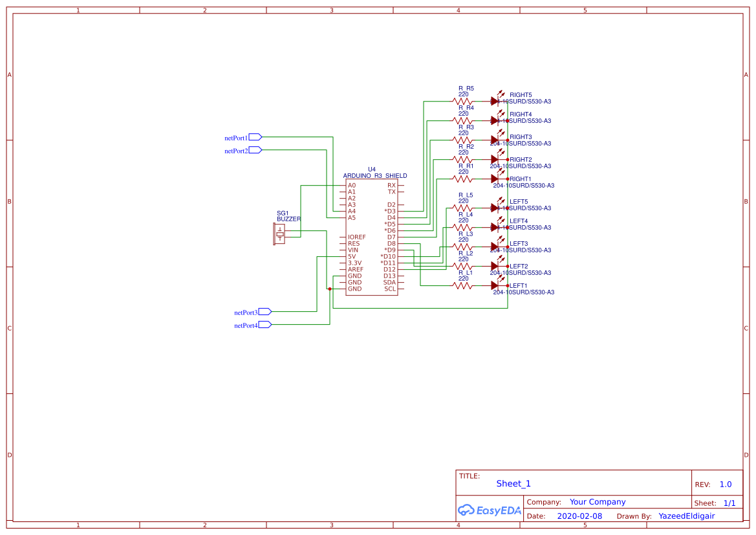
Task: Click the netPort2 flag
Action: coord(242,150)
